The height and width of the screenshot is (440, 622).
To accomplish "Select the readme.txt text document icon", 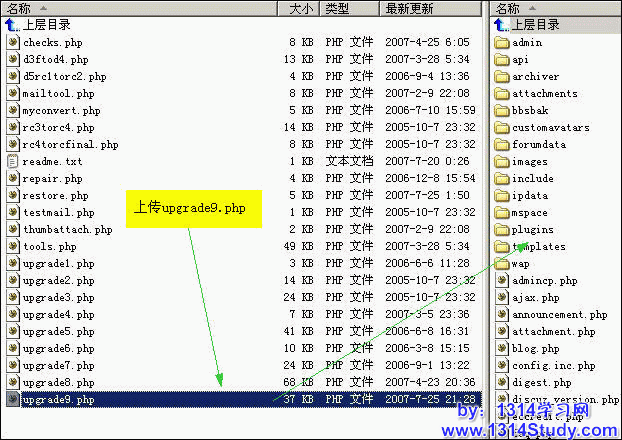I will tap(13, 161).
